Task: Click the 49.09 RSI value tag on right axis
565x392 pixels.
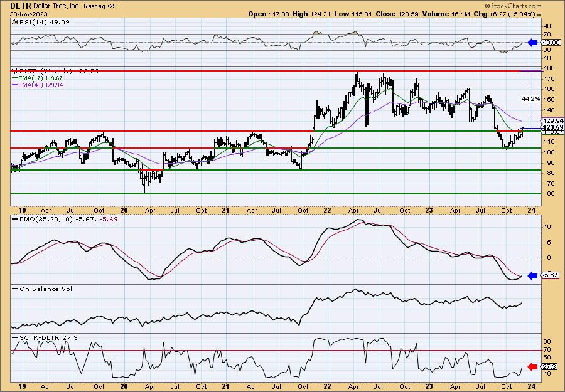Action: tap(551, 43)
